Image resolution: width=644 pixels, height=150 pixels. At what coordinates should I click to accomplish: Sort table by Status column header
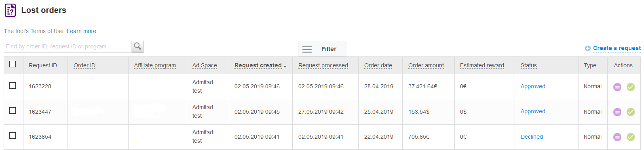click(529, 65)
